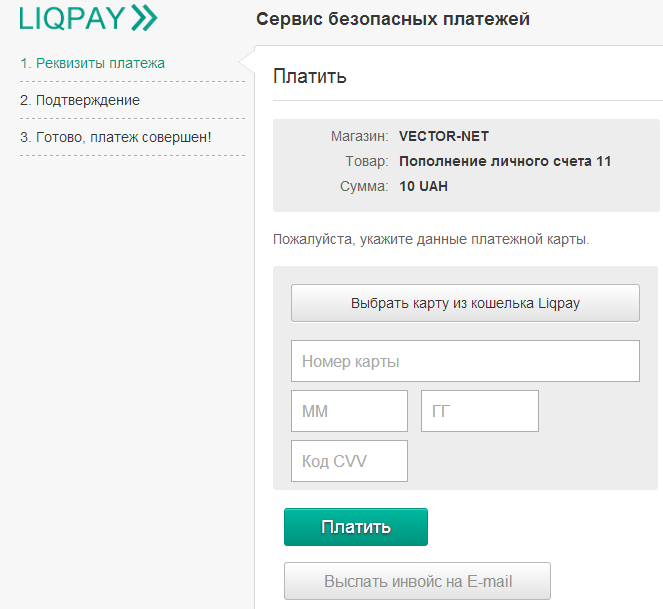Screen dimensions: 663x609
Task: Click the 10 UAH amount
Action: coord(424,186)
